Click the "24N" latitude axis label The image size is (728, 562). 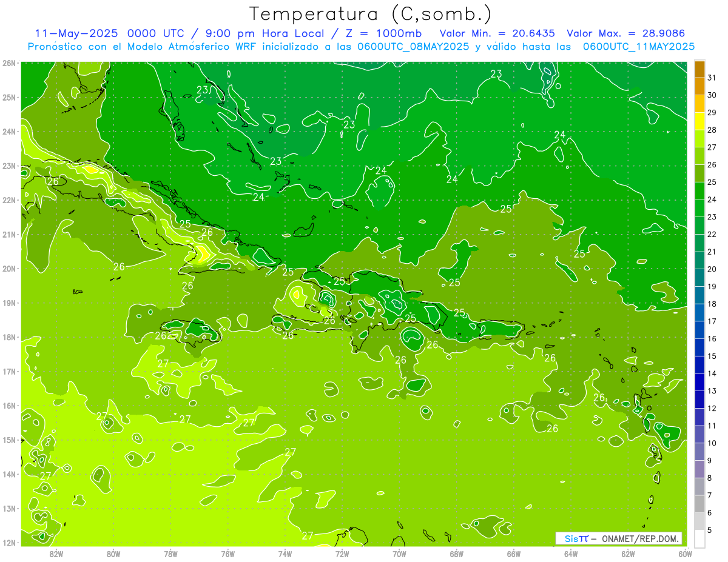[9, 132]
